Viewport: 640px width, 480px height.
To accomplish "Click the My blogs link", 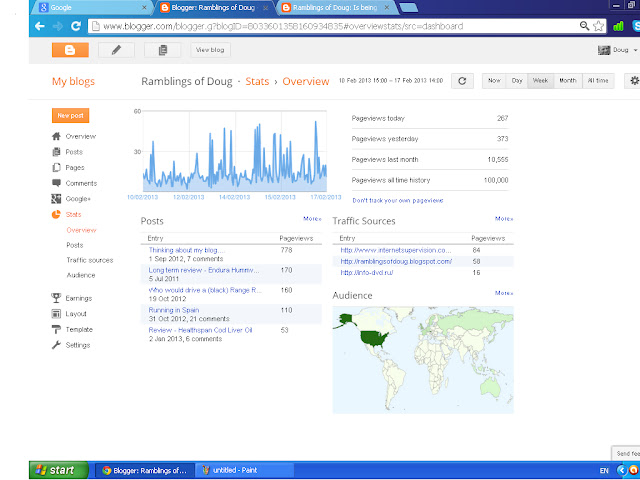I will tap(73, 81).
